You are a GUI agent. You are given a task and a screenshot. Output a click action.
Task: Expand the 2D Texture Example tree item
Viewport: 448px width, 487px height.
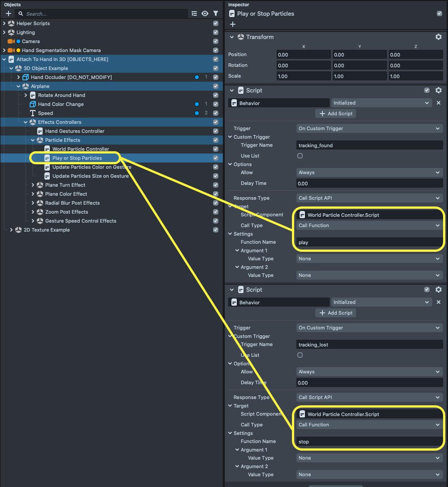[11, 230]
